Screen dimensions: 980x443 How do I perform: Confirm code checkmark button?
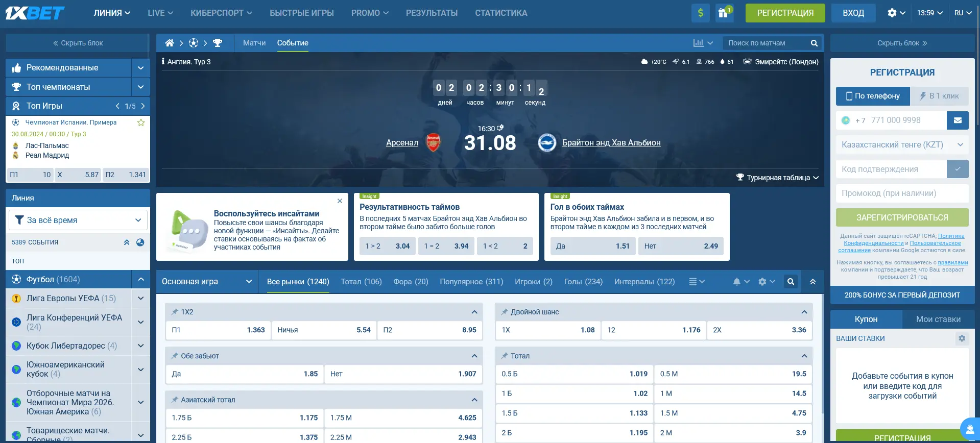point(958,169)
